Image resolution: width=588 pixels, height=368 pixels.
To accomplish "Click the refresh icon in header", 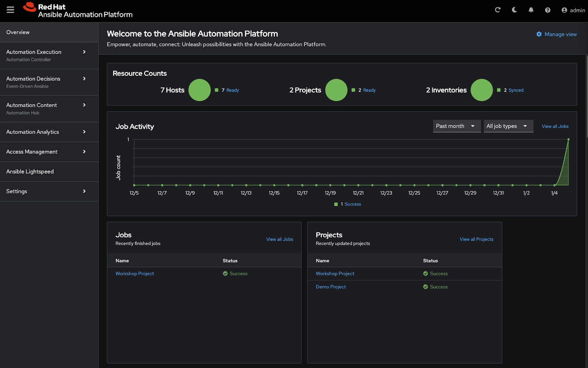I will coord(498,10).
